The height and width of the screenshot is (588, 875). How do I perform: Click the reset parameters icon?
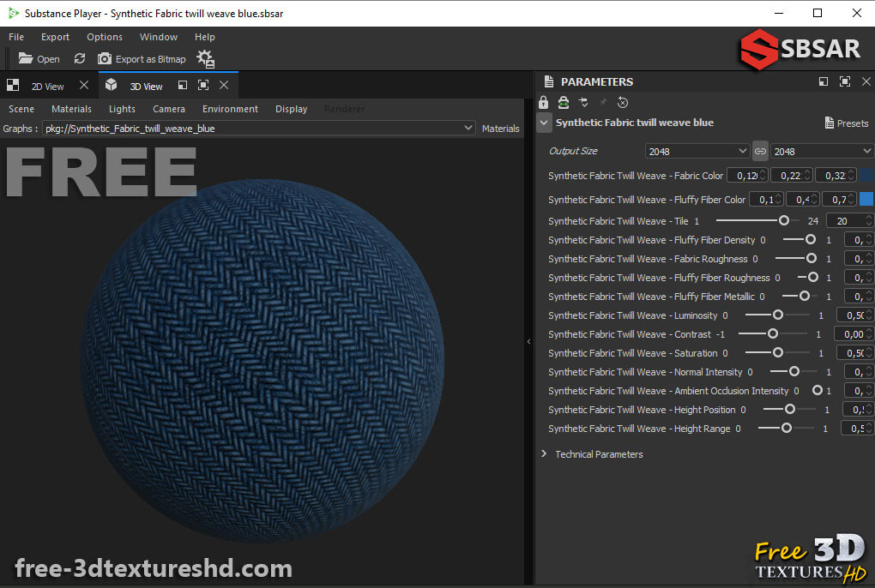pos(623,102)
